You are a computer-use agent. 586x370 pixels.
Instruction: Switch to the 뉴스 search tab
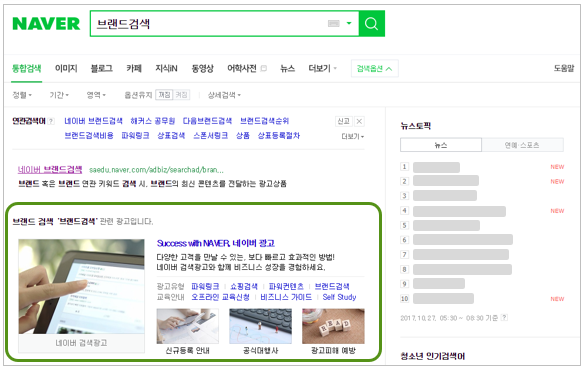(x=287, y=68)
